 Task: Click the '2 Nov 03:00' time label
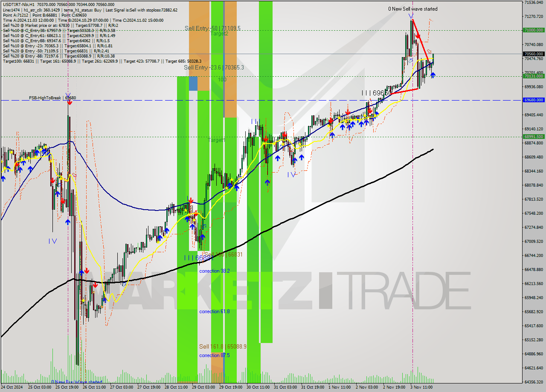(x=368, y=387)
